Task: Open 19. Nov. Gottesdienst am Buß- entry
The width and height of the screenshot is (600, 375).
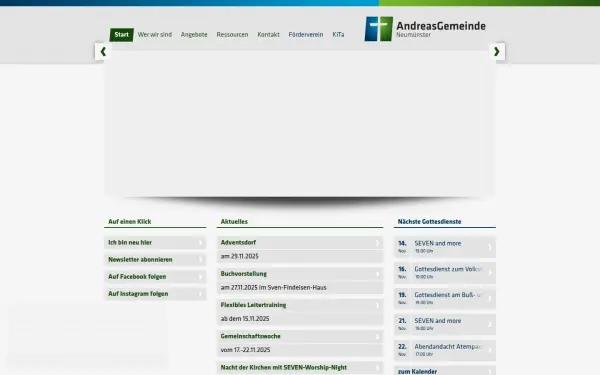Action: coord(445,298)
